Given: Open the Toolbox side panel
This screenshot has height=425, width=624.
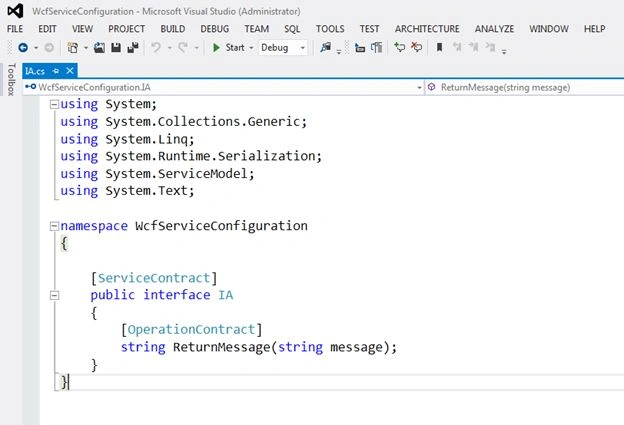Looking at the screenshot, I should 11,80.
